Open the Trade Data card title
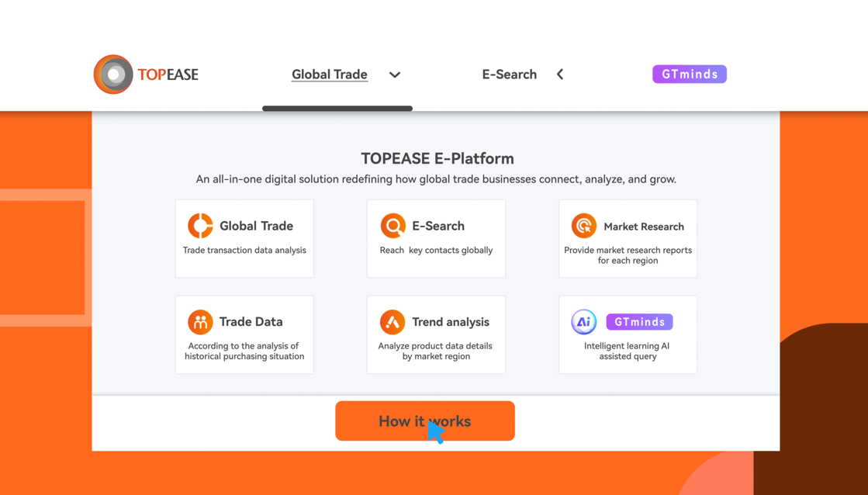Image resolution: width=868 pixels, height=495 pixels. coord(251,322)
